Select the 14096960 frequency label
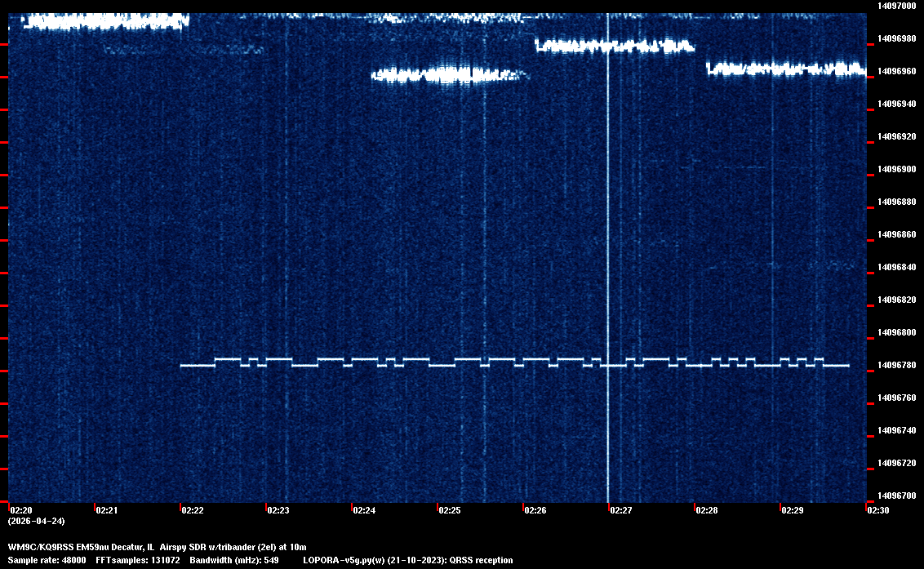 (896, 71)
